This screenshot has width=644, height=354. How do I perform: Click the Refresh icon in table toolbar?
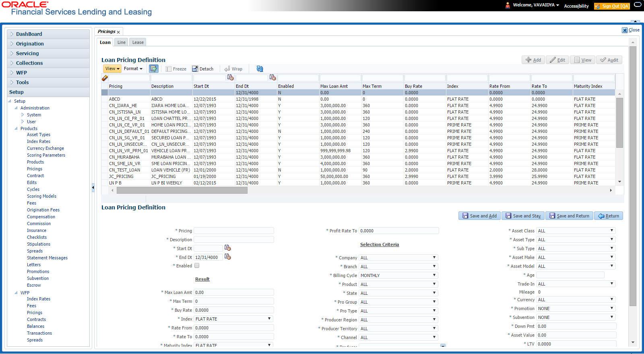click(260, 69)
